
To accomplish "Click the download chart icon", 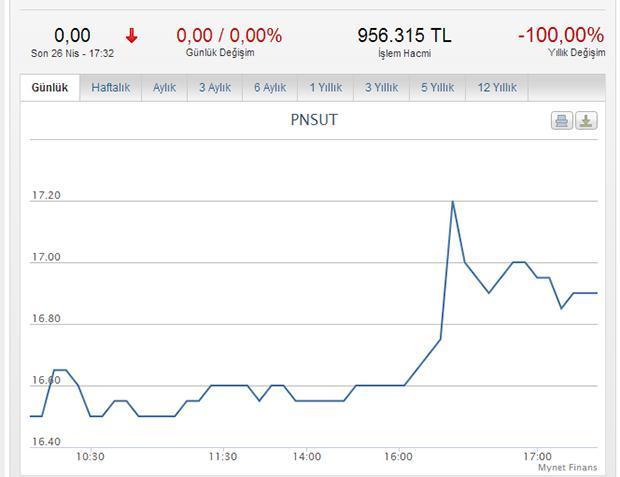I will pos(586,121).
